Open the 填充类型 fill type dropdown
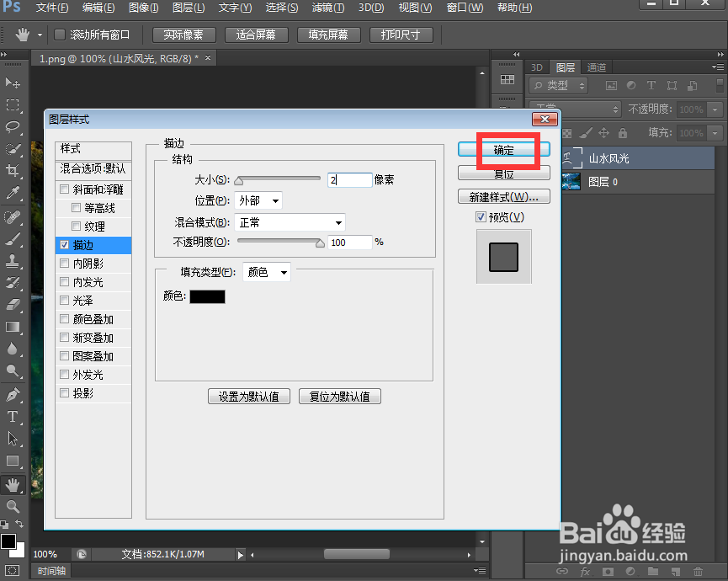The height and width of the screenshot is (581, 728). (x=267, y=272)
